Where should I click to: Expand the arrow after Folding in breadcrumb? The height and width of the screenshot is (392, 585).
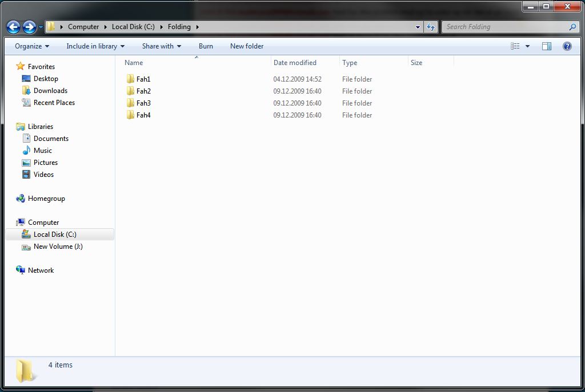click(x=197, y=27)
